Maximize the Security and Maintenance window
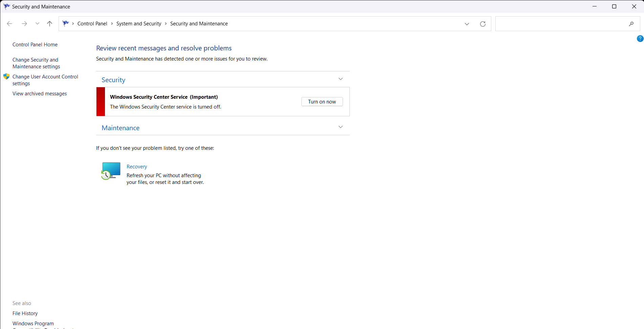This screenshot has width=644, height=329. pos(614,6)
